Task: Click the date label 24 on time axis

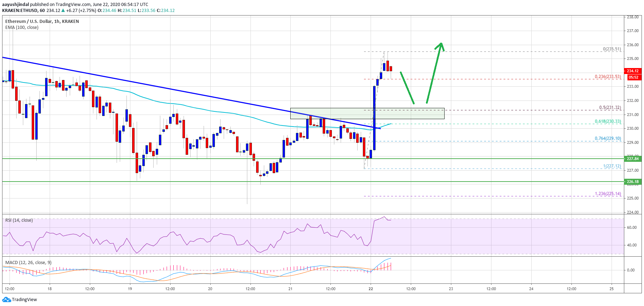Action: click(531, 289)
